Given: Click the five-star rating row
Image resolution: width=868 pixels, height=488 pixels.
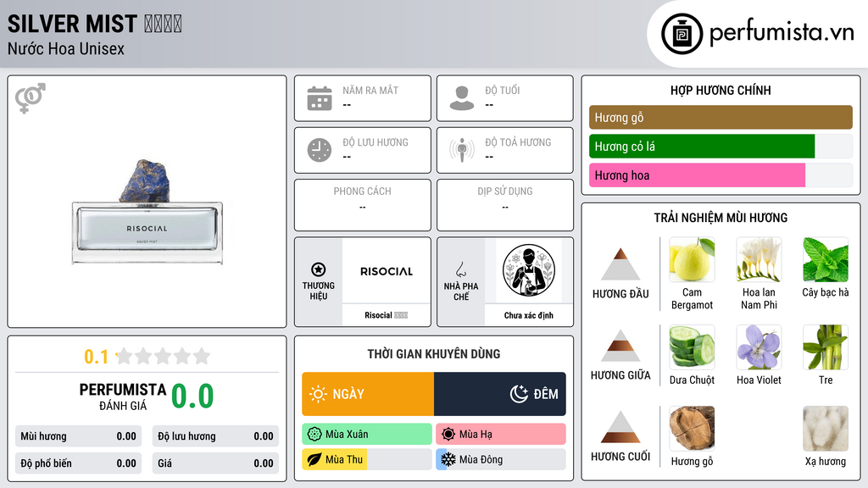Looking at the screenshot, I should [164, 356].
